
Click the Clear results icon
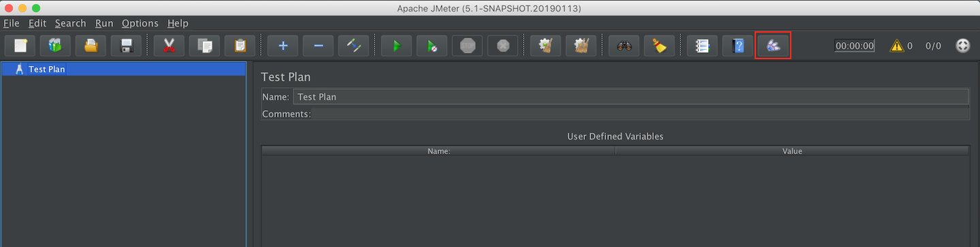[546, 46]
